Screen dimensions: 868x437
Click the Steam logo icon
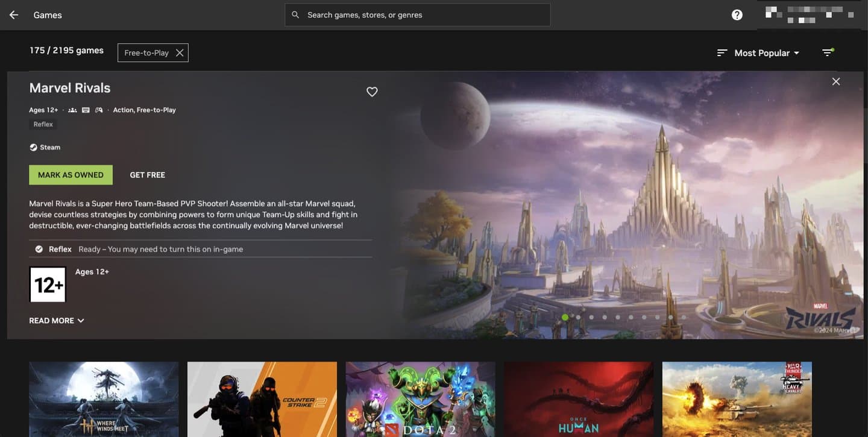(33, 147)
